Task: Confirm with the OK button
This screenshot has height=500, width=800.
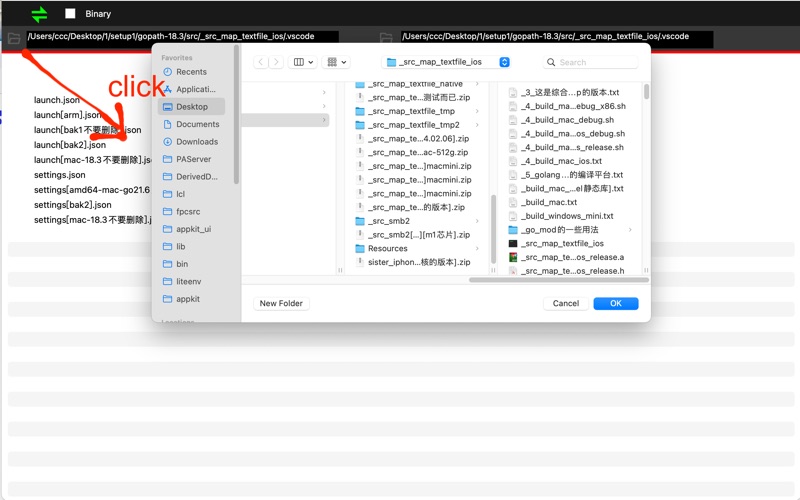Action: pyautogui.click(x=615, y=303)
